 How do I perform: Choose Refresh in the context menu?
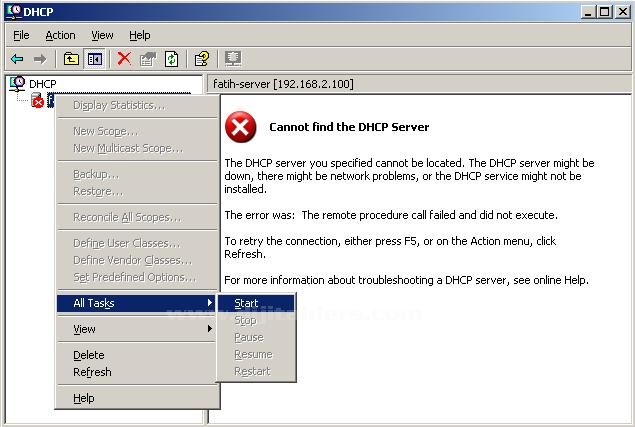coord(92,372)
